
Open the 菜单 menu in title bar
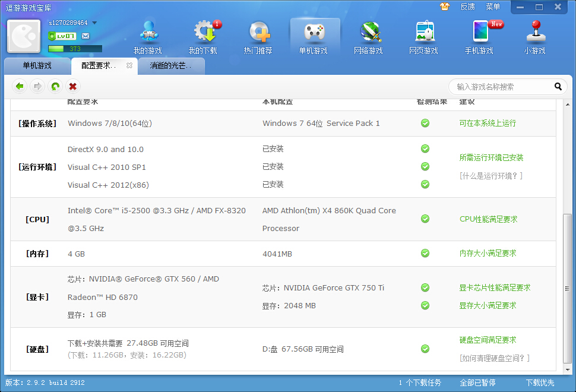click(493, 7)
